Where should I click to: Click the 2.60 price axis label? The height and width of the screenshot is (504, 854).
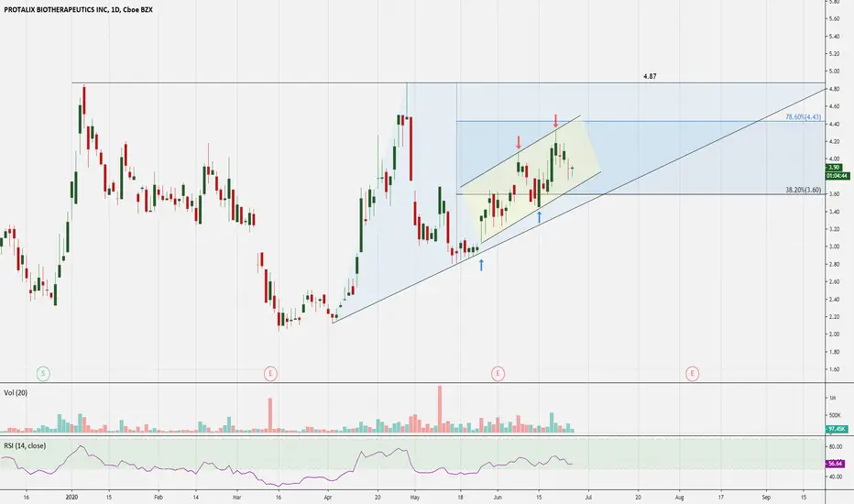[x=833, y=281]
